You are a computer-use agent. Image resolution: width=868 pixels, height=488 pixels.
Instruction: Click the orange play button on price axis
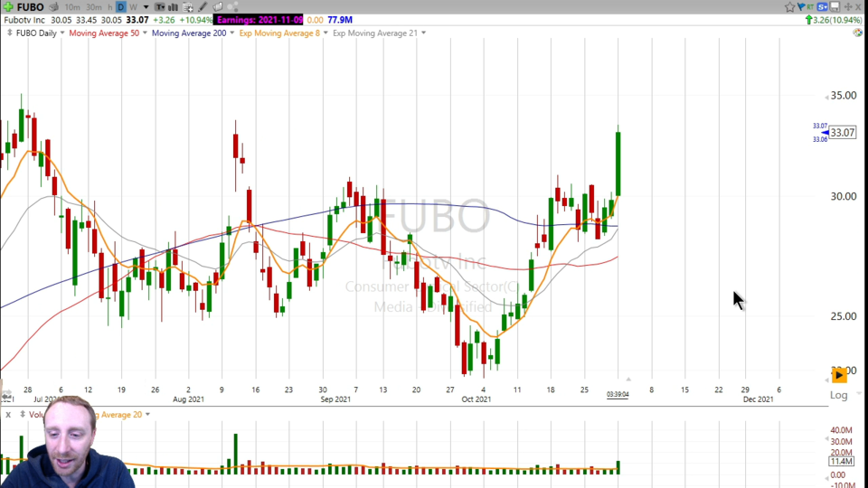pos(839,375)
